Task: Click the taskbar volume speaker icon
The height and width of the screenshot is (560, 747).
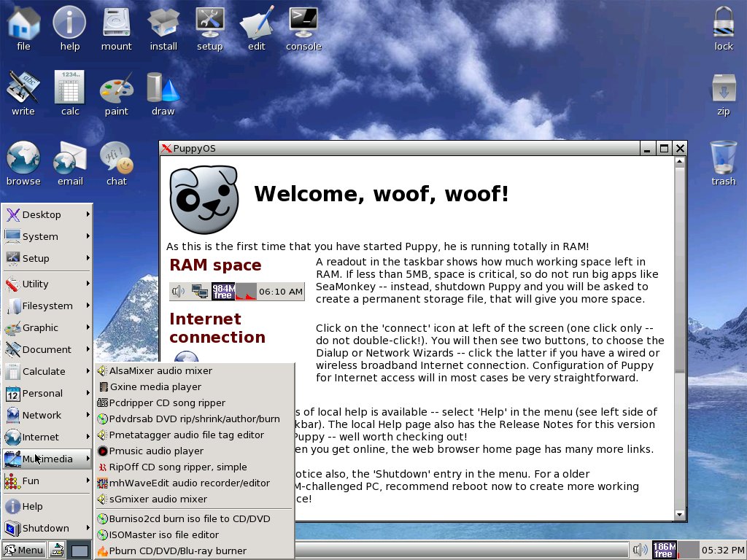Action: tap(640, 550)
